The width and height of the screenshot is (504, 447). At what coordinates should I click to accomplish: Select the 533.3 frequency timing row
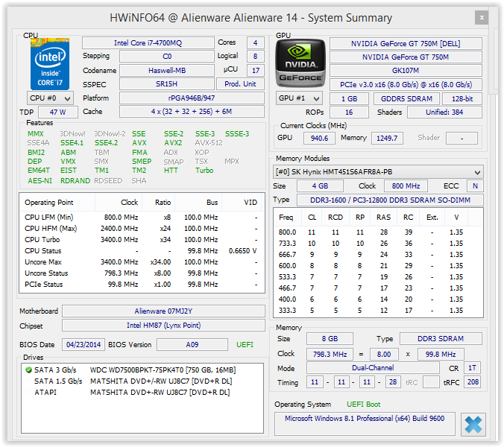point(378,277)
